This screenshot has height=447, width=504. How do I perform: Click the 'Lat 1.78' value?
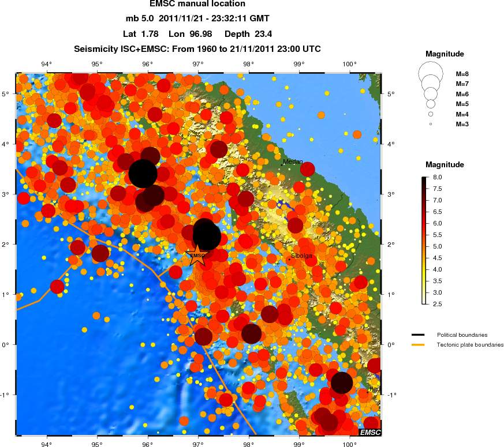tap(141, 33)
